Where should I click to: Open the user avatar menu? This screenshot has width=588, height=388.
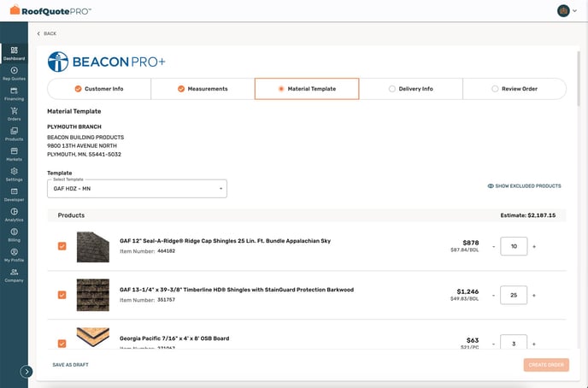tap(563, 11)
